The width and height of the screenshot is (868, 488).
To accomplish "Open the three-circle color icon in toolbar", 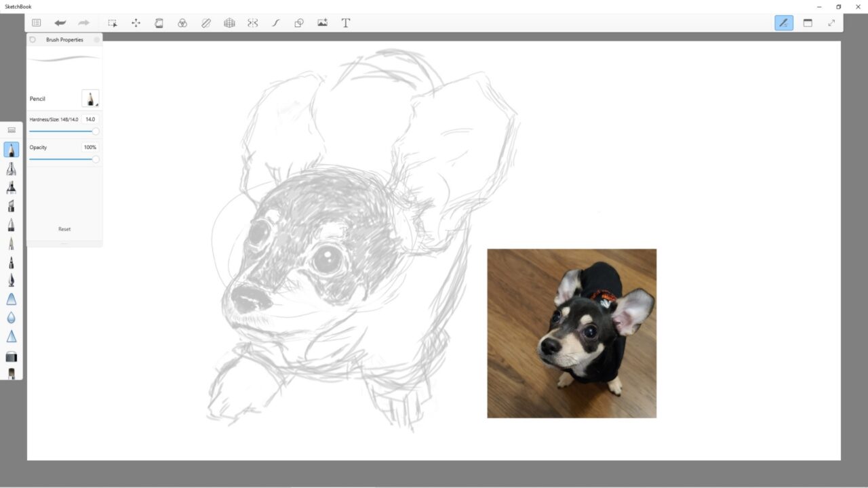I will point(182,22).
